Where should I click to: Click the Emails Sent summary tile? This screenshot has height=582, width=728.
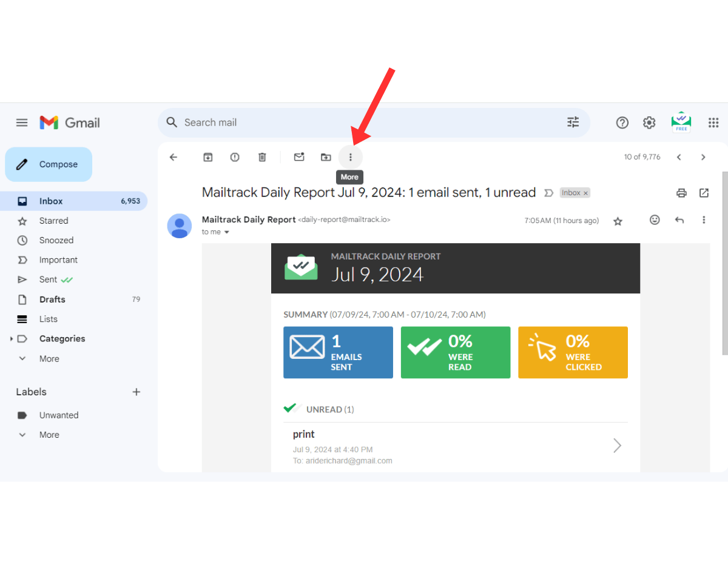(338, 352)
